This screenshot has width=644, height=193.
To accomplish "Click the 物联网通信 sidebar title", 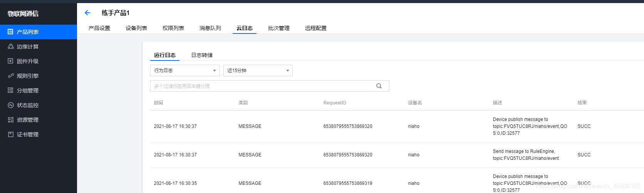I will coord(23,13).
